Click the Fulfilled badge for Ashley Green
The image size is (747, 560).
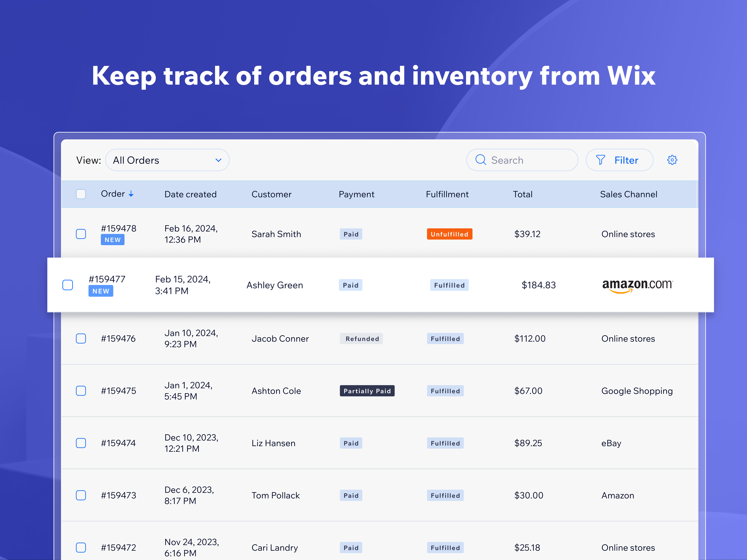tap(449, 285)
